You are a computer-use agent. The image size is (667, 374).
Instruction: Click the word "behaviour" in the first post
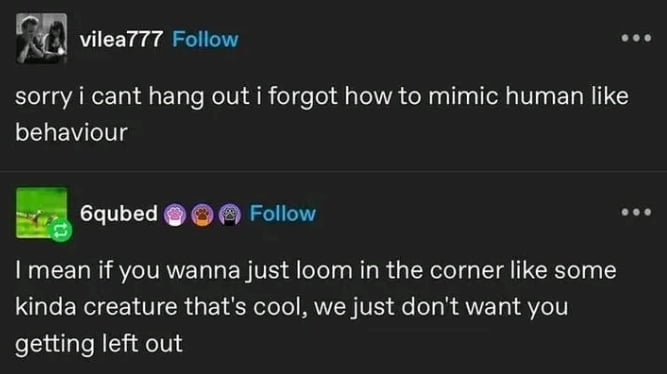pyautogui.click(x=71, y=132)
